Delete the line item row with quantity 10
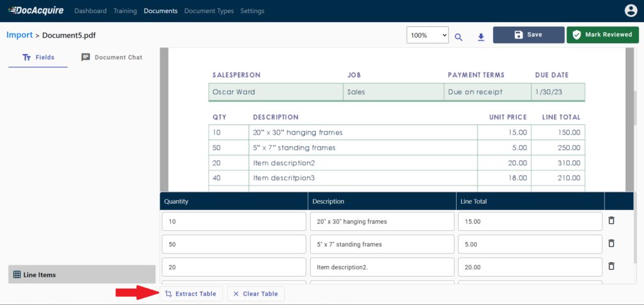Image resolution: width=644 pixels, height=305 pixels. click(x=611, y=221)
